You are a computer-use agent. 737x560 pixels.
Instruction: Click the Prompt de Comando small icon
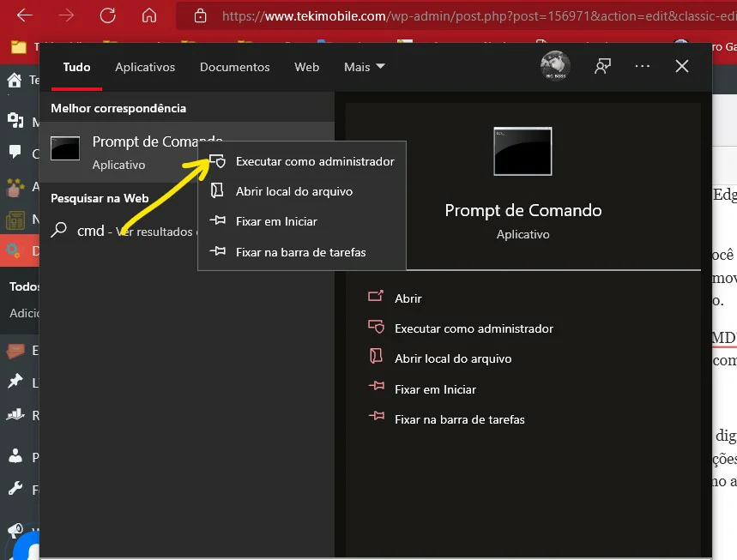[x=65, y=148]
